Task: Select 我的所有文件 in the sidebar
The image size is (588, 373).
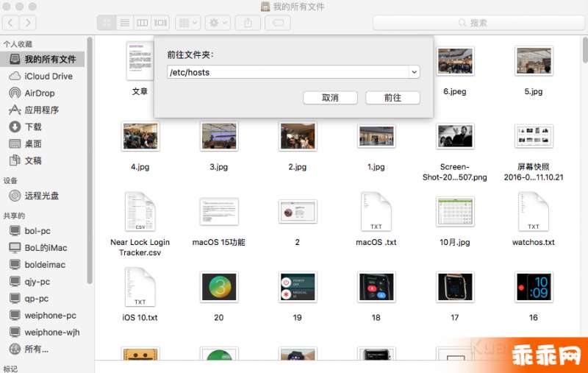Action: [x=43, y=59]
